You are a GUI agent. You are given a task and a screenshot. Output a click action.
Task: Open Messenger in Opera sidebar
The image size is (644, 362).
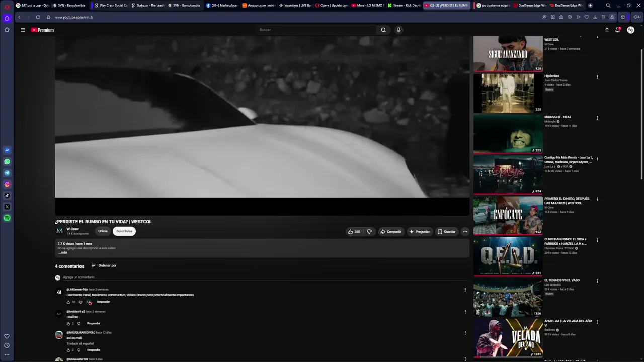click(x=7, y=150)
